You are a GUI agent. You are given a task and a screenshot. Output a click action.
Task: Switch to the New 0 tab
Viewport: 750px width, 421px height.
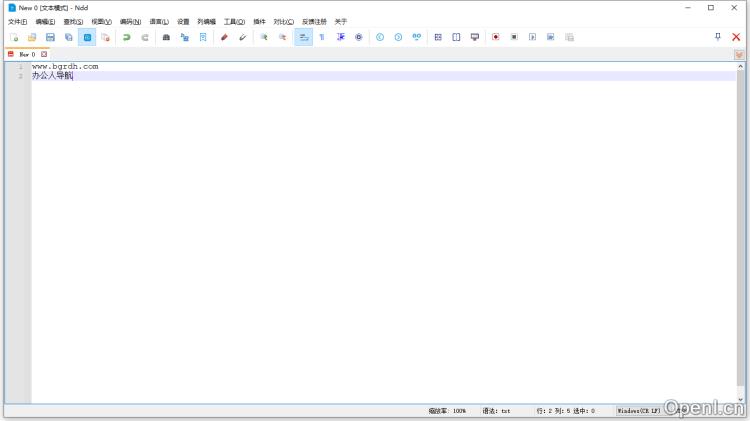click(26, 54)
